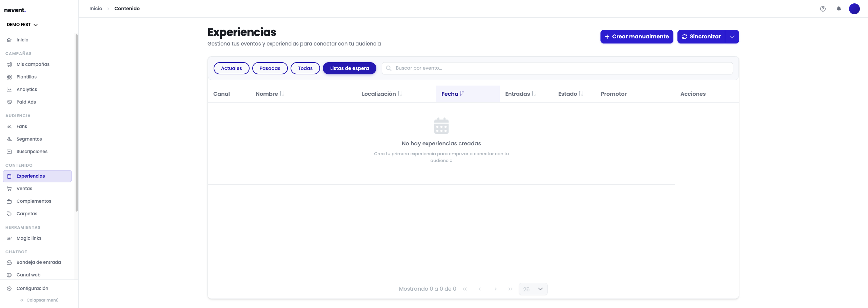Sort table by Entradas arrows icon
The image size is (868, 308).
tap(534, 93)
